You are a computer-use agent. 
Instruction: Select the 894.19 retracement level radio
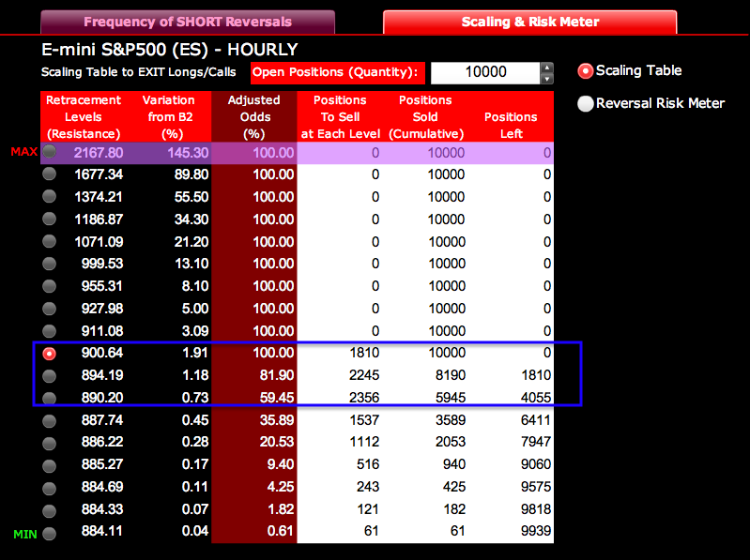(50, 376)
